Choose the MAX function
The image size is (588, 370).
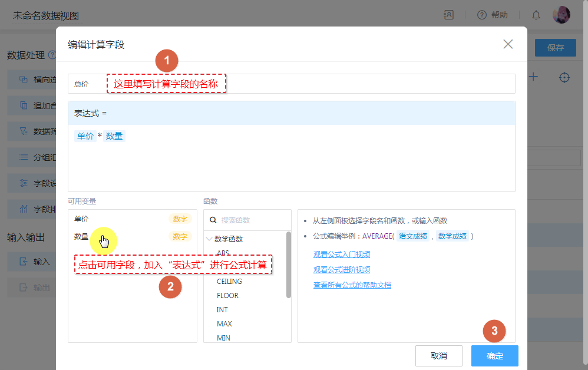coord(224,324)
